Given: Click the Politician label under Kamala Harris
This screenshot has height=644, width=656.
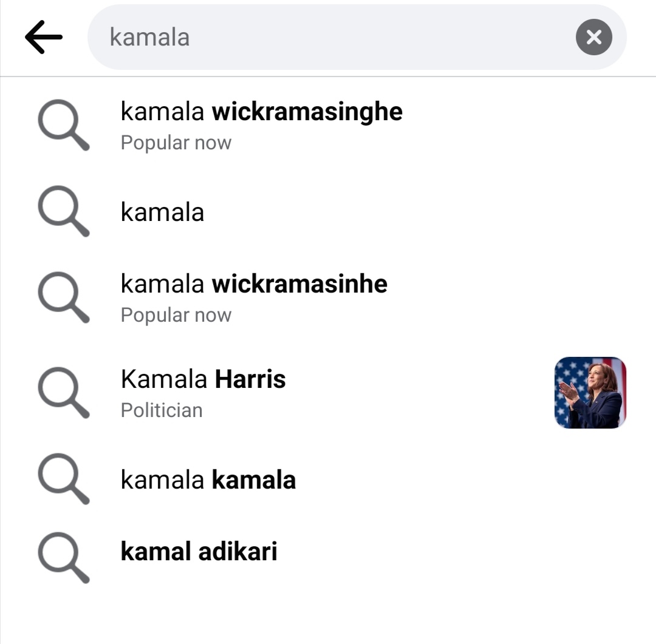Looking at the screenshot, I should 162,410.
